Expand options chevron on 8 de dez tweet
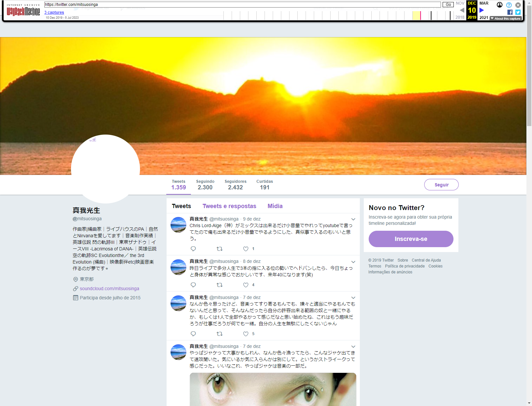This screenshot has height=406, width=532. 353,262
